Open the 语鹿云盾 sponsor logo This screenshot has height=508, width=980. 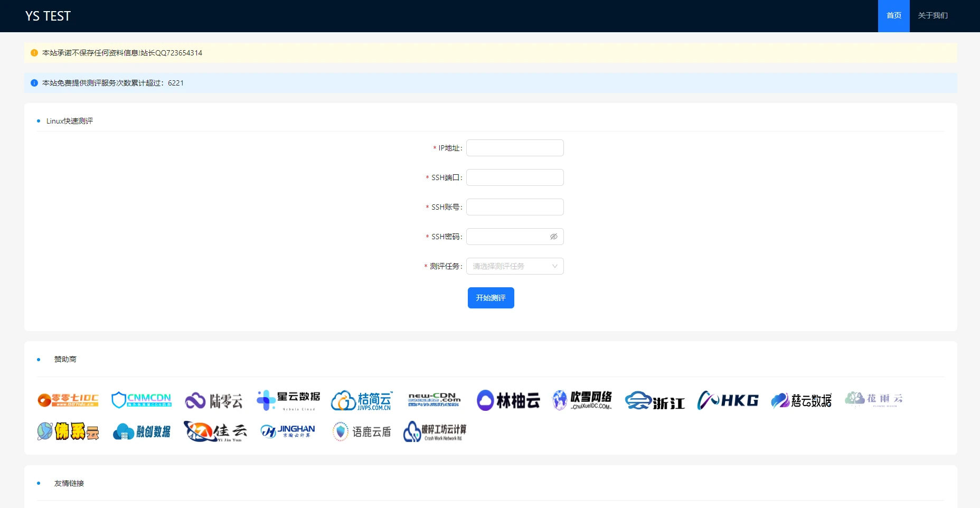[362, 432]
